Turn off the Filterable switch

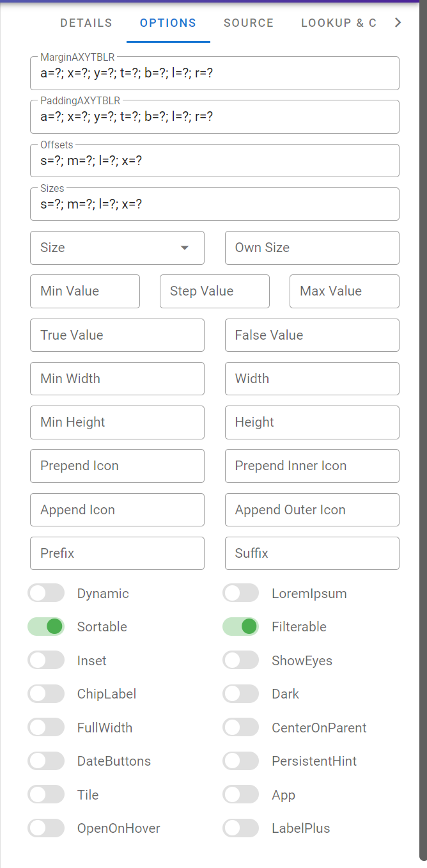tap(241, 627)
